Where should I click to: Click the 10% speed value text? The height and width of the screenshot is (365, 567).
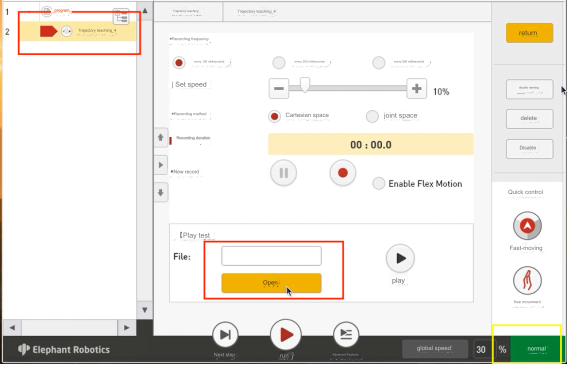[x=441, y=92]
